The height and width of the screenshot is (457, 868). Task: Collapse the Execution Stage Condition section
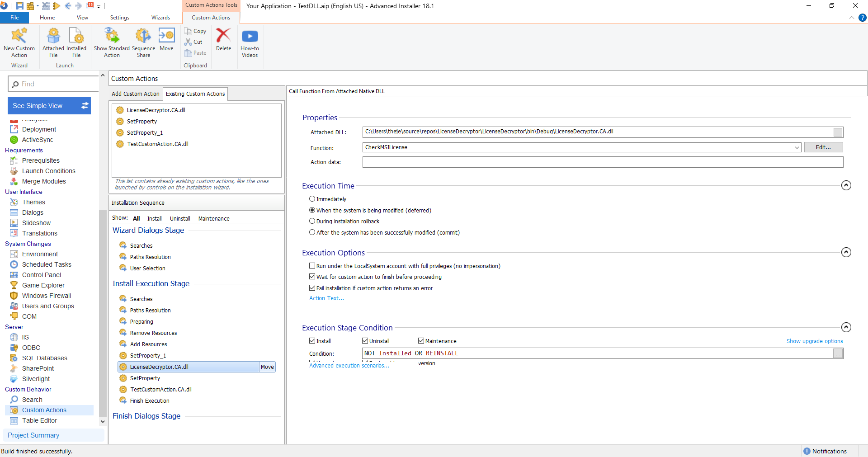[x=846, y=327]
